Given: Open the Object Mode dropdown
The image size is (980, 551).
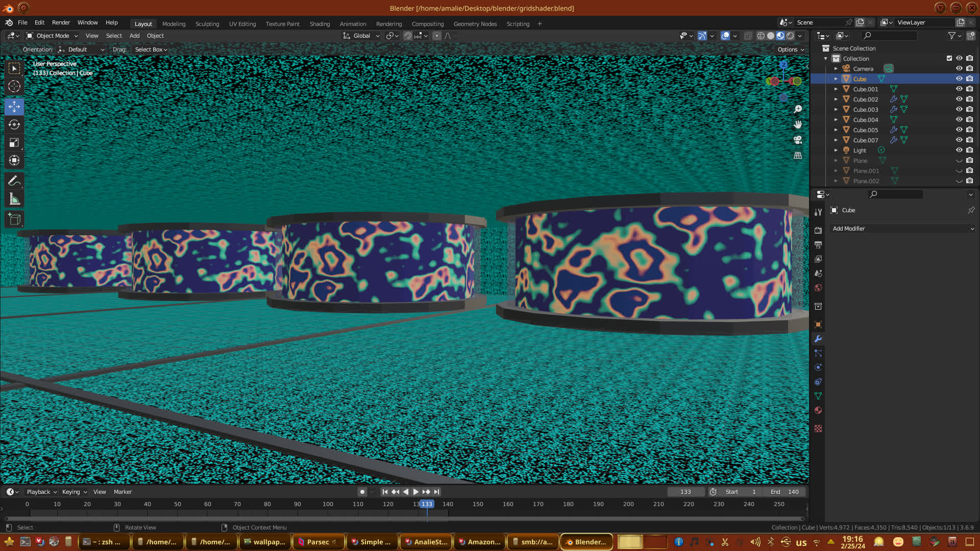Looking at the screenshot, I should point(52,36).
